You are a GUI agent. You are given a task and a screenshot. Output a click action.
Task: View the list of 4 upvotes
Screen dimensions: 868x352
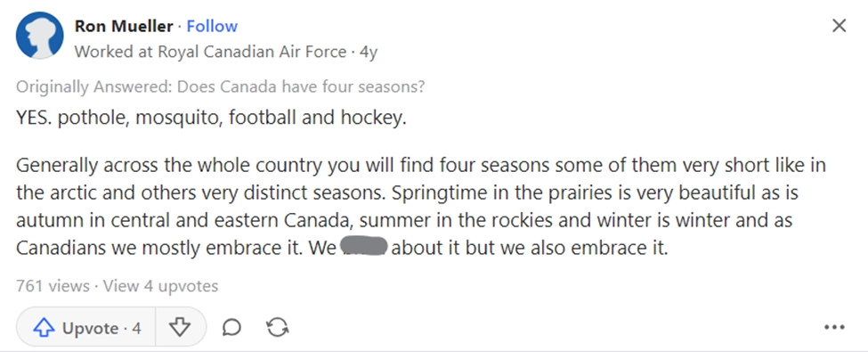pyautogui.click(x=160, y=286)
